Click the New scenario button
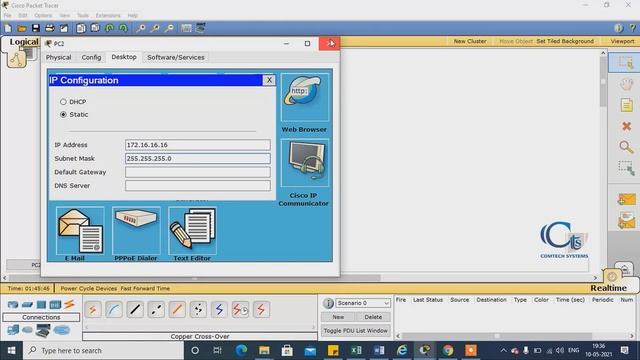The width and height of the screenshot is (640, 360). [338, 317]
